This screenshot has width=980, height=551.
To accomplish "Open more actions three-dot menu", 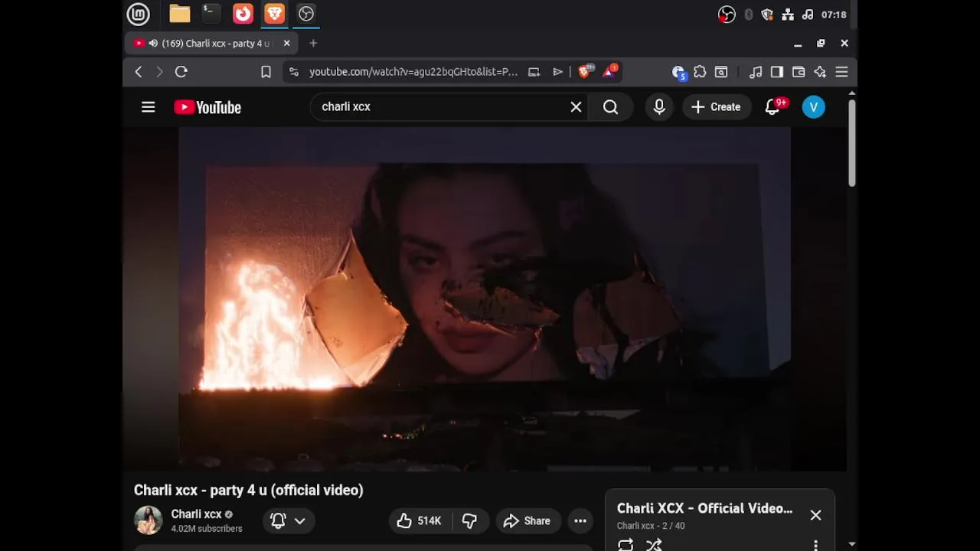I will [x=580, y=521].
